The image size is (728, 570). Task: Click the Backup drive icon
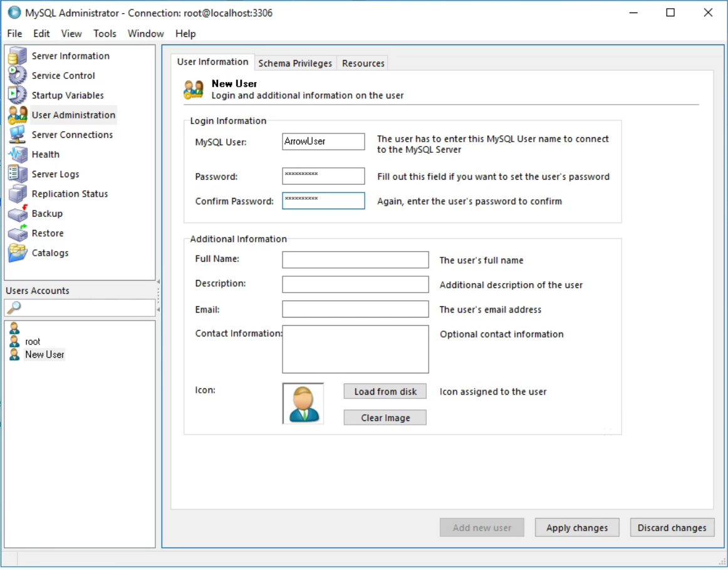tap(17, 213)
